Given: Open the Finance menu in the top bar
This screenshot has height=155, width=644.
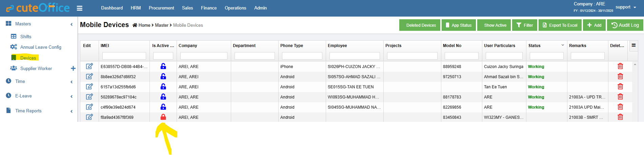Looking at the screenshot, I should click(208, 8).
